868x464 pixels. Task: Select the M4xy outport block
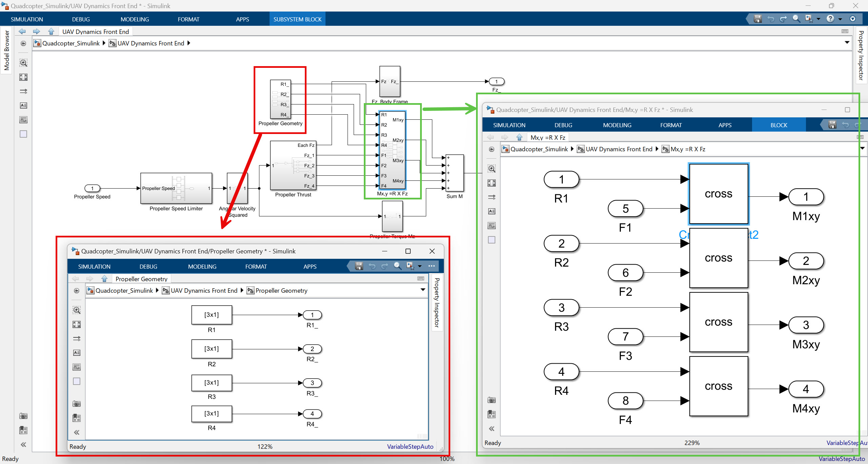tap(806, 389)
